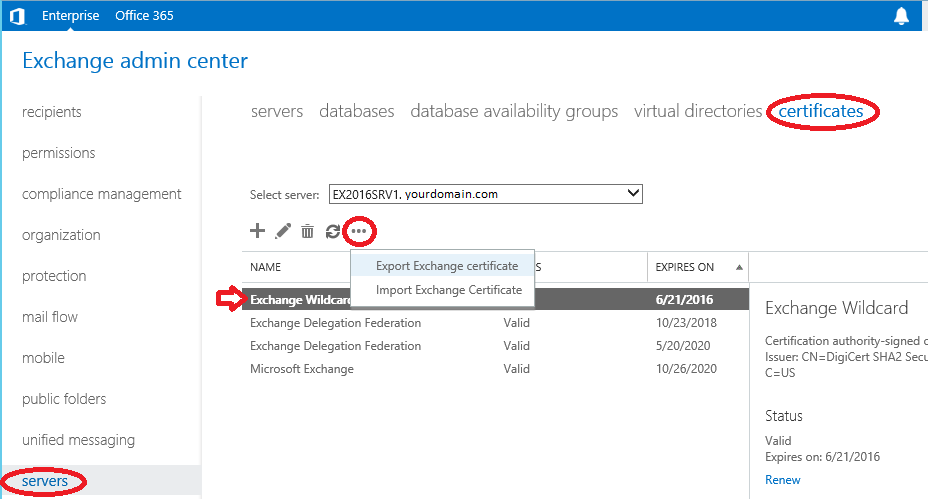Screen dimensions: 928x499
Task: Open the organization section
Action: (x=61, y=235)
